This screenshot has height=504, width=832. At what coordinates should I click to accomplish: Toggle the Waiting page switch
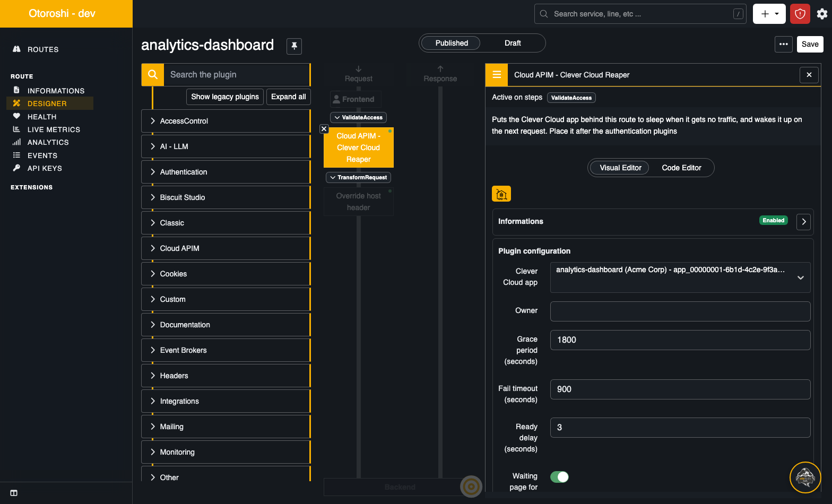pyautogui.click(x=559, y=477)
